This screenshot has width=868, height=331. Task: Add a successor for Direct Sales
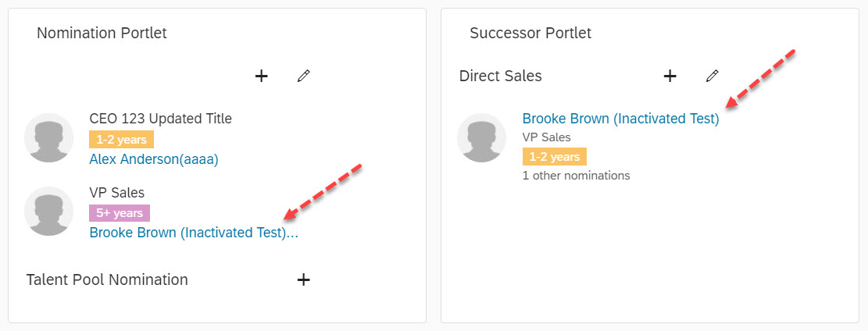tap(670, 76)
